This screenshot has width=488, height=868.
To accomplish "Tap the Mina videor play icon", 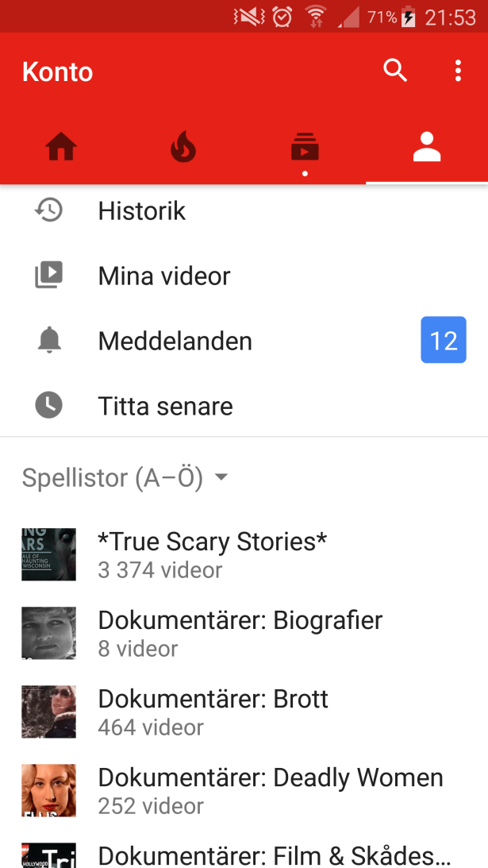I will (49, 276).
